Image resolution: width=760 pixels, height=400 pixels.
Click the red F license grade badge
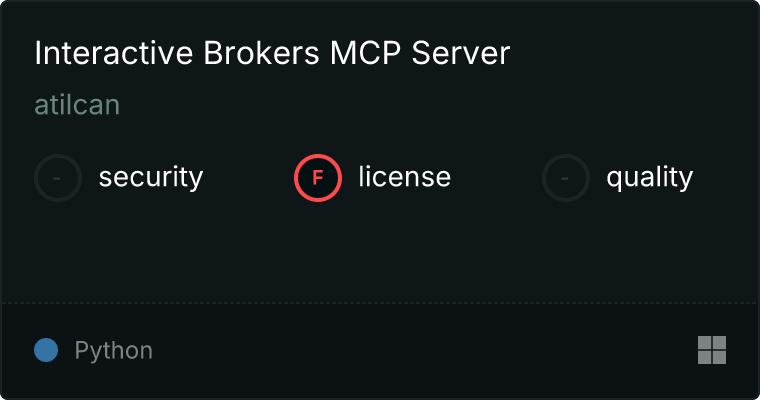pyautogui.click(x=318, y=178)
